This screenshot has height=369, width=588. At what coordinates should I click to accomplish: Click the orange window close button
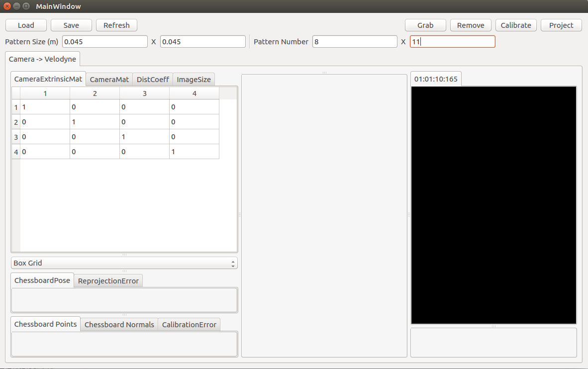(6, 6)
